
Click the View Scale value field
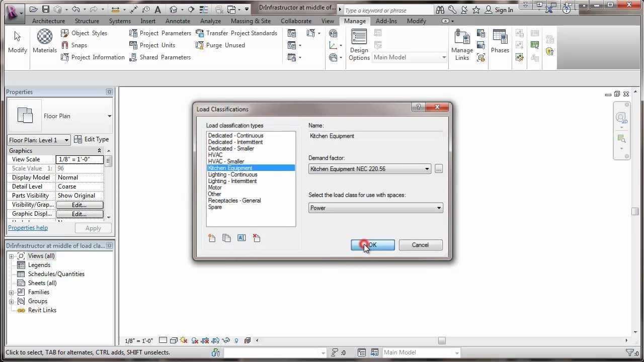79,160
